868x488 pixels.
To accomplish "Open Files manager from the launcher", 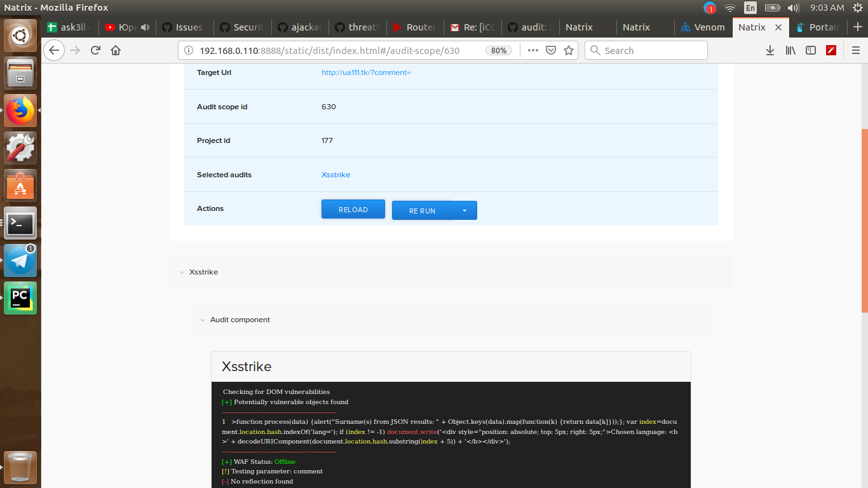I will (x=21, y=72).
